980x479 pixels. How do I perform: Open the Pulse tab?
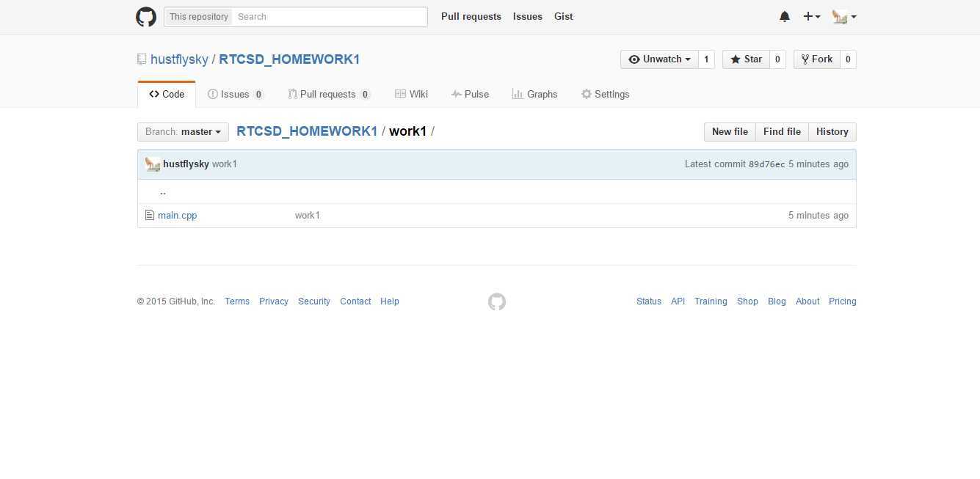[x=470, y=95]
